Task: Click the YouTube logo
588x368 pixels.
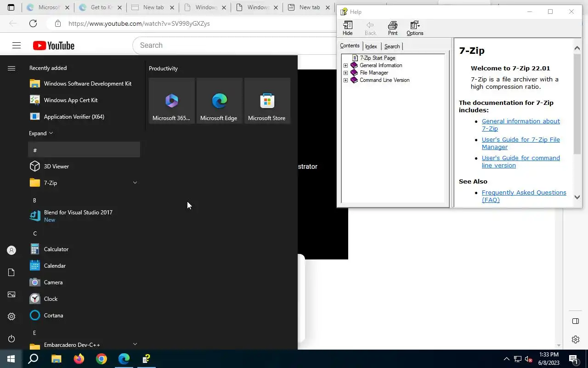Action: (x=54, y=46)
